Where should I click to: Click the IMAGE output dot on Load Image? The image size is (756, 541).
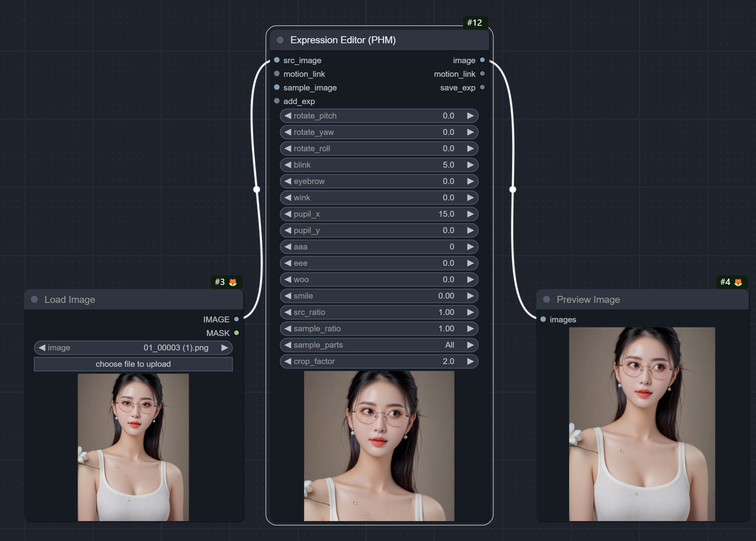(236, 319)
